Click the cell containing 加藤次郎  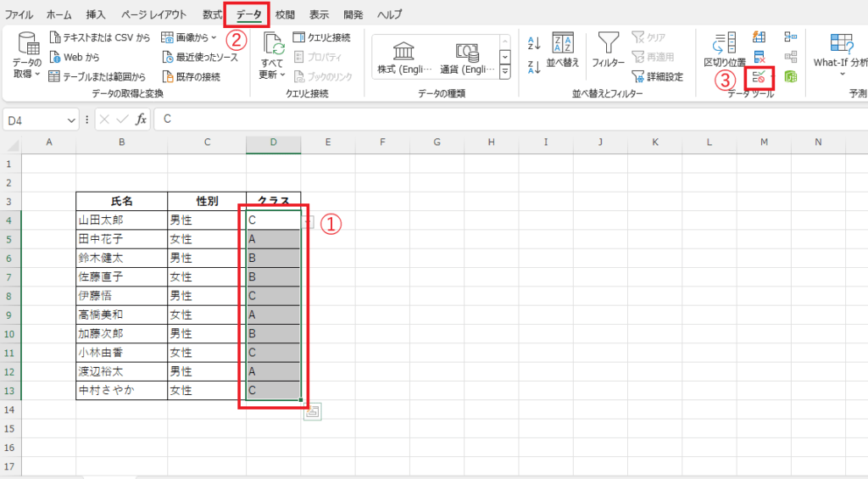click(122, 333)
